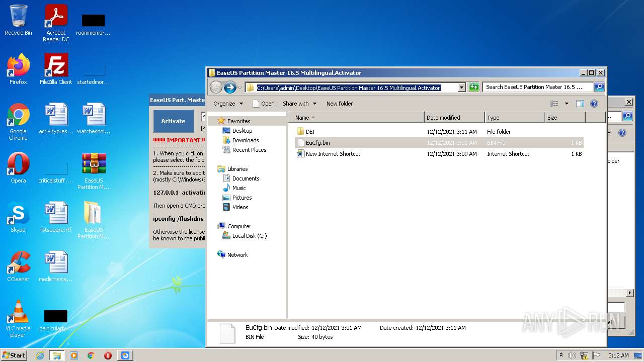Select Computer in the navigation pane
The width and height of the screenshot is (644, 362).
coord(239,226)
